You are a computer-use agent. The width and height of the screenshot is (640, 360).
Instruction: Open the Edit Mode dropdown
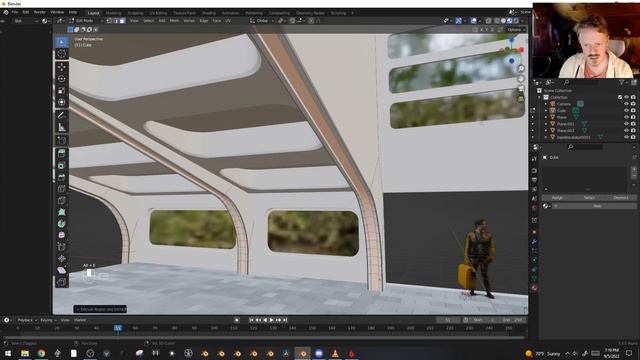tap(86, 21)
